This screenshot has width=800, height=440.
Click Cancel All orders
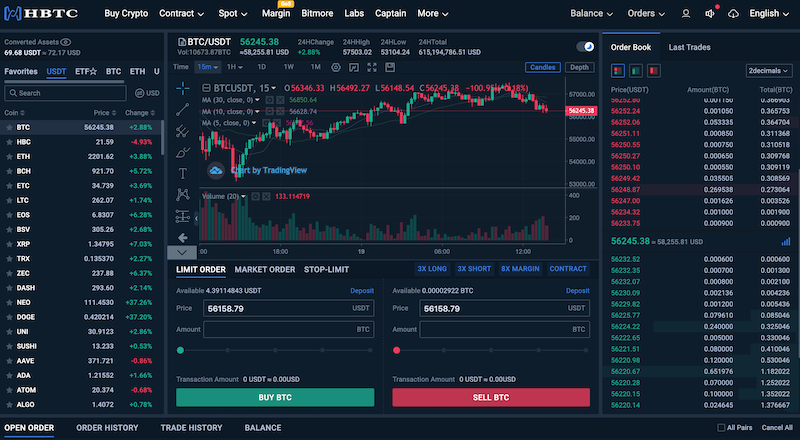tap(777, 428)
